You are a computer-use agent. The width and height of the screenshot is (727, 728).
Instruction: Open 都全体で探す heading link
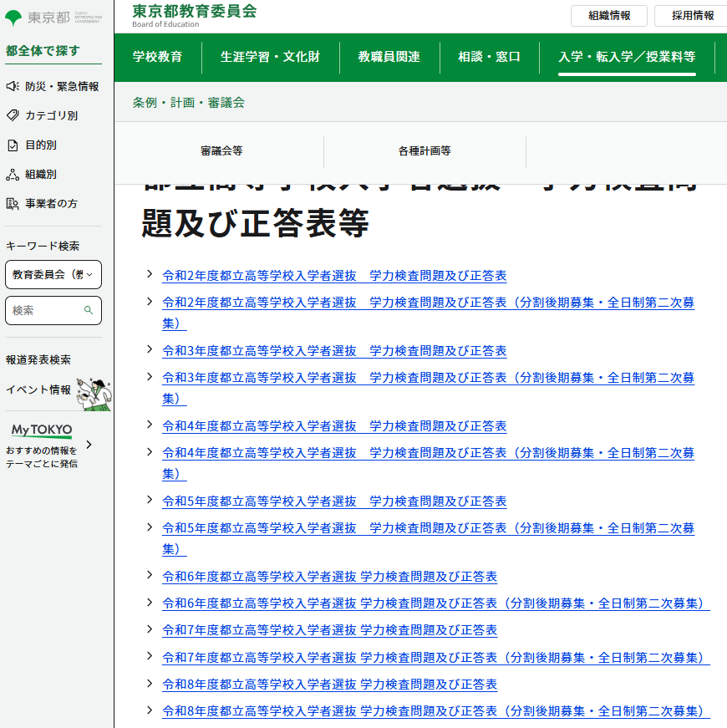[43, 51]
